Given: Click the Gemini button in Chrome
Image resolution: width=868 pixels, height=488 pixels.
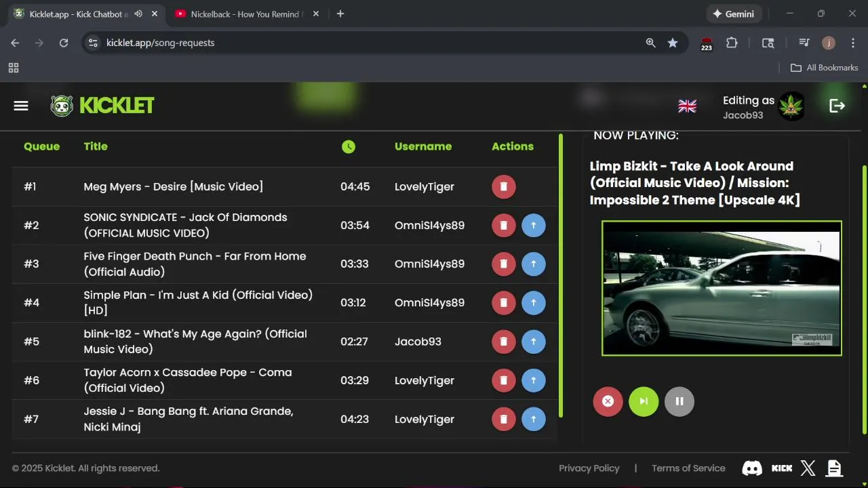Looking at the screenshot, I should tap(734, 14).
